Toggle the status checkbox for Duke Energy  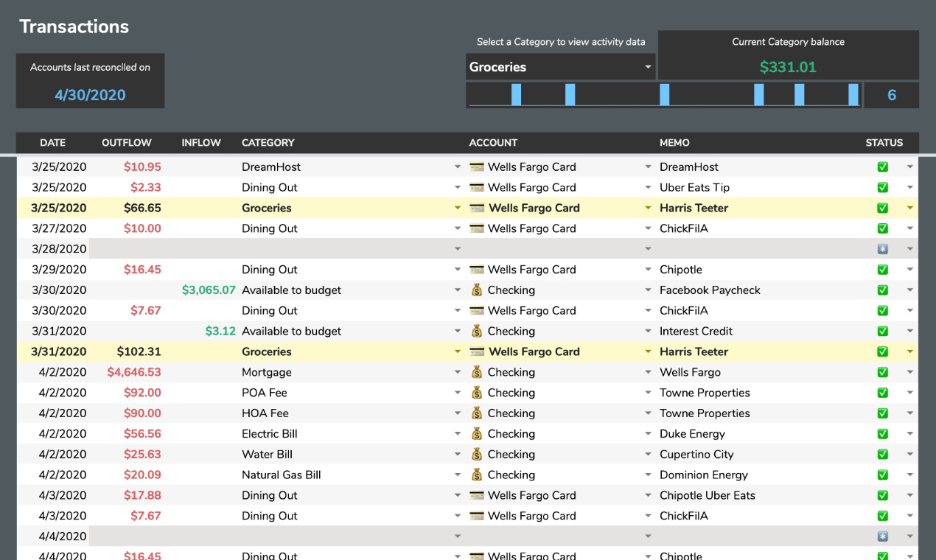click(883, 434)
